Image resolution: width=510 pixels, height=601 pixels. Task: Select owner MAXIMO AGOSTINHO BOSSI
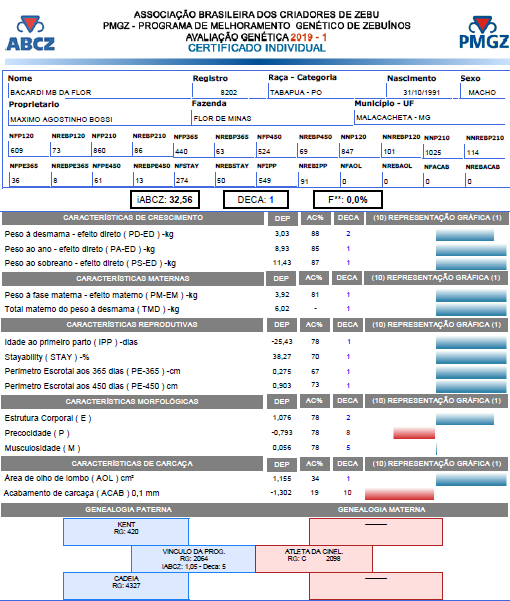pos(61,119)
